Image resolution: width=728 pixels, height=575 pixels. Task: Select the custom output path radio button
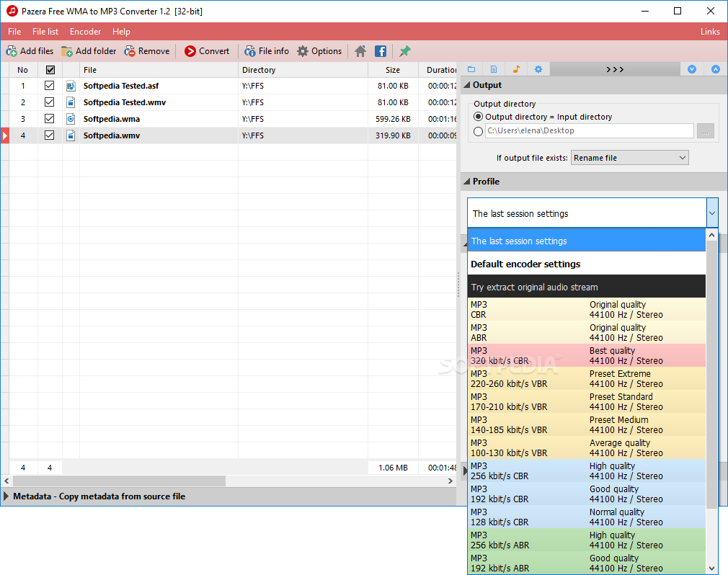[x=478, y=131]
